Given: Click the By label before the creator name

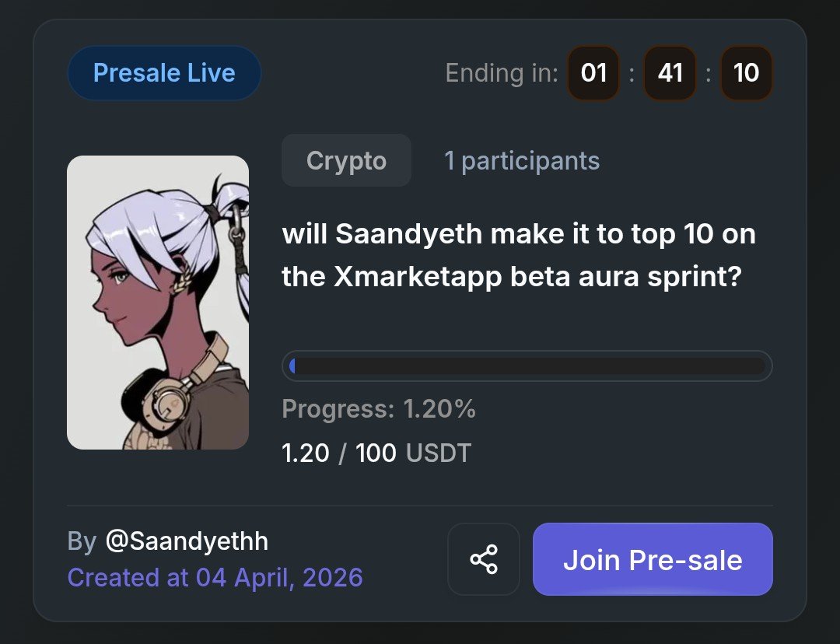Looking at the screenshot, I should 82,541.
